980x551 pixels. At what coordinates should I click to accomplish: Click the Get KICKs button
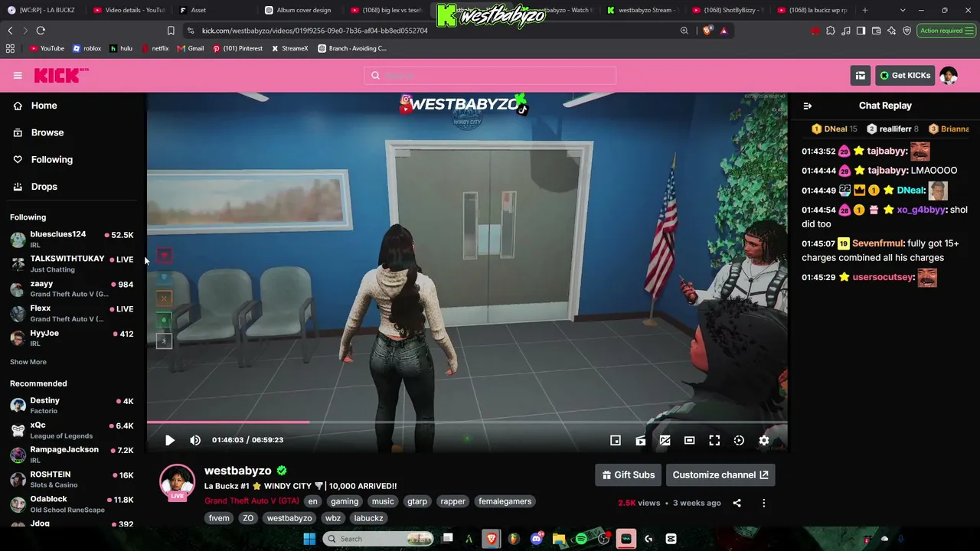(905, 75)
